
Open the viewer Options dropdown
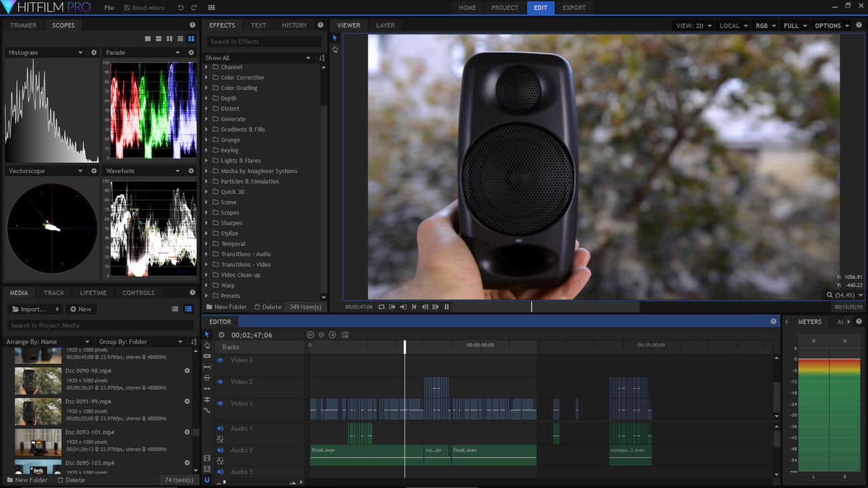coord(832,25)
